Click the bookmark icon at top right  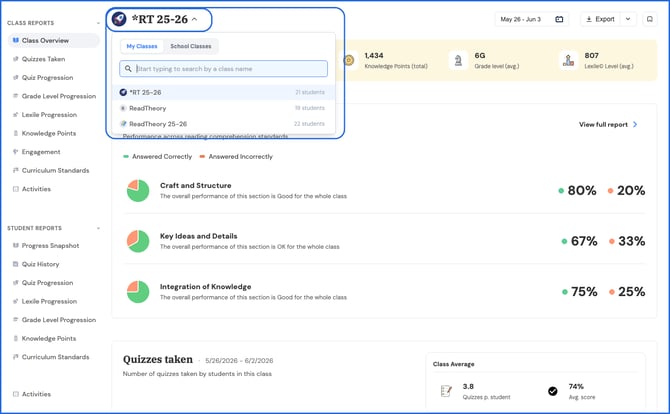(x=649, y=19)
